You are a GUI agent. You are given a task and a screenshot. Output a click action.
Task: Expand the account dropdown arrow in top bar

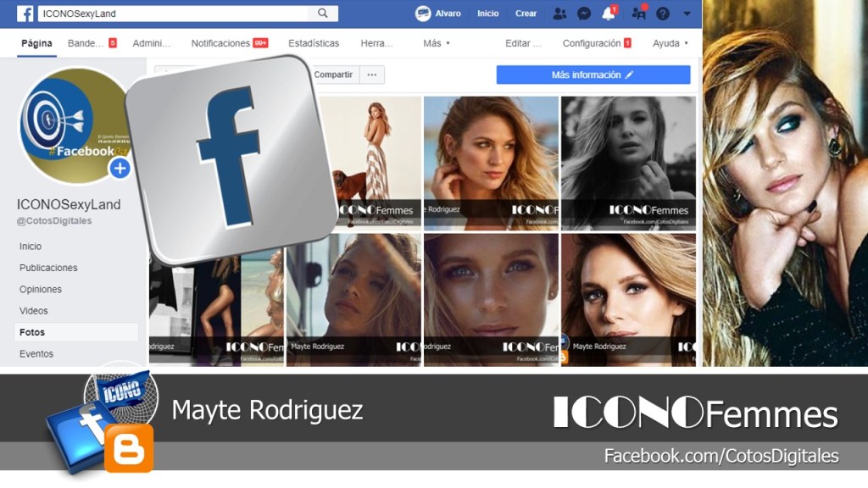[x=687, y=14]
